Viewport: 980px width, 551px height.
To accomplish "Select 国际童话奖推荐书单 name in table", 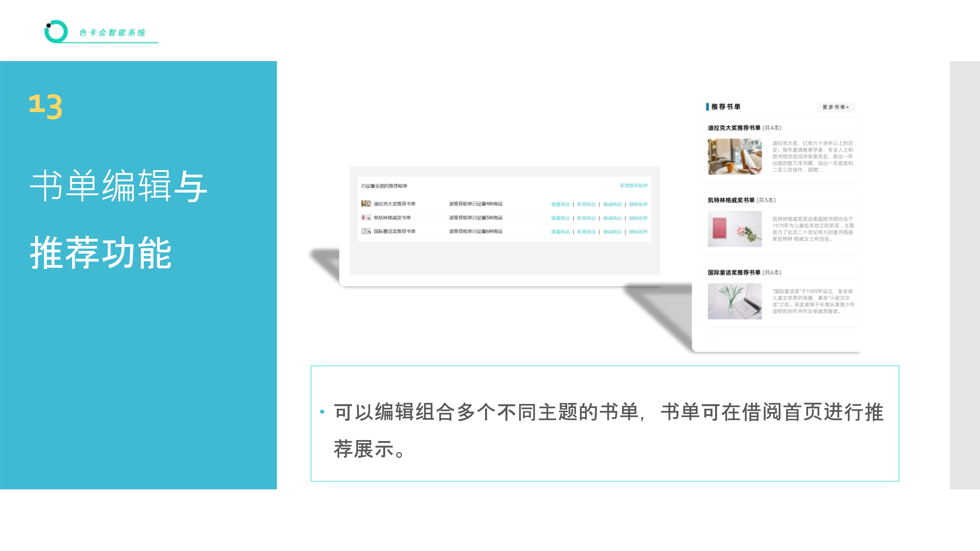I will point(395,231).
